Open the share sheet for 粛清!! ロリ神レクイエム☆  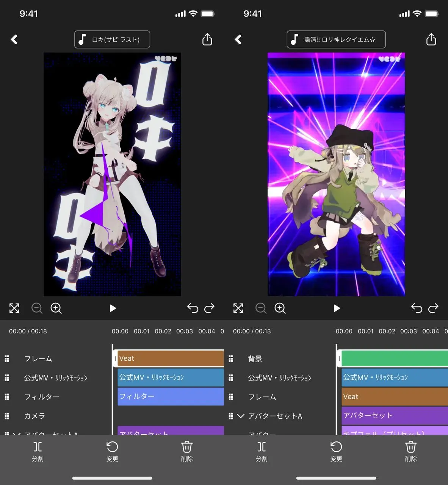click(431, 39)
